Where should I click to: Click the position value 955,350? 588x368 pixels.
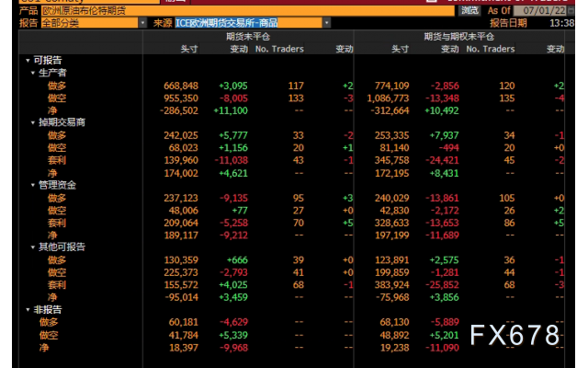tap(181, 98)
